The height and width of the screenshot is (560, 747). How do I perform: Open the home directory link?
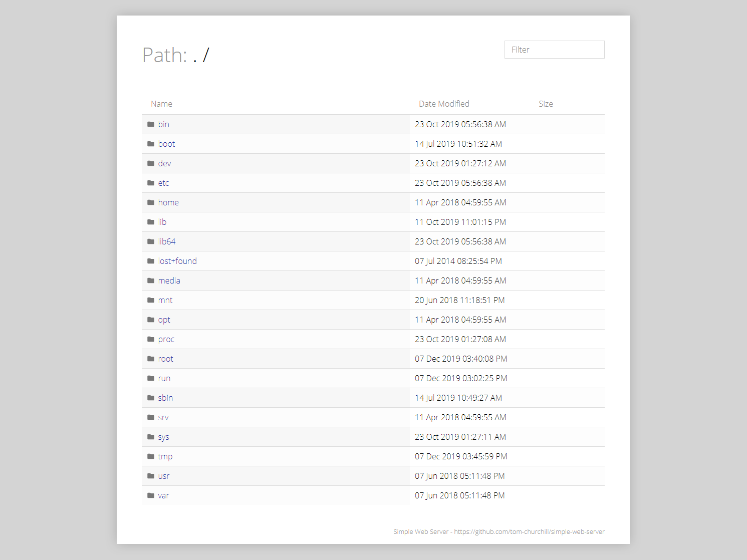[x=168, y=202]
